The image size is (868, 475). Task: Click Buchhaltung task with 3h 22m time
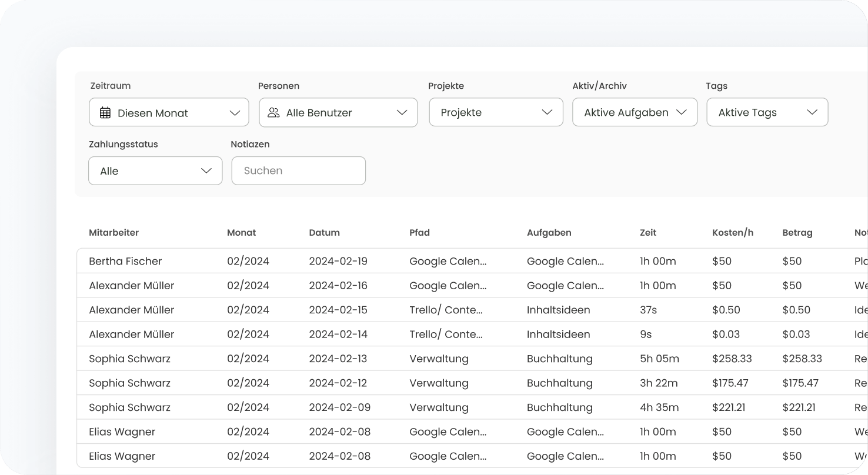(x=559, y=383)
